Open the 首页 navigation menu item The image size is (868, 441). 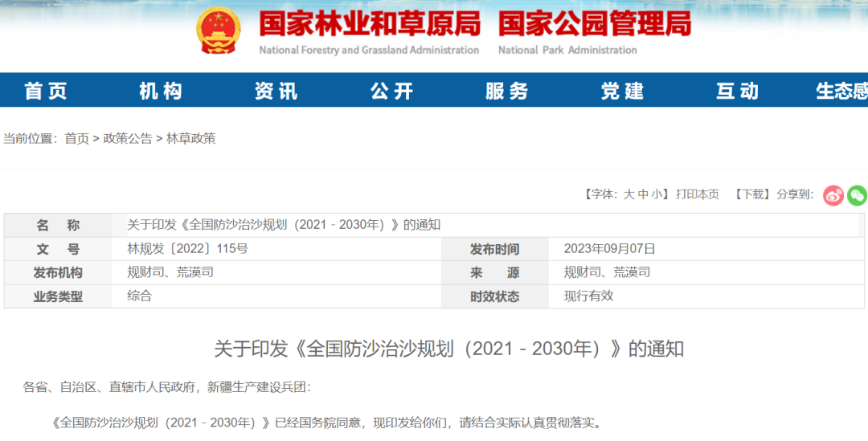46,91
